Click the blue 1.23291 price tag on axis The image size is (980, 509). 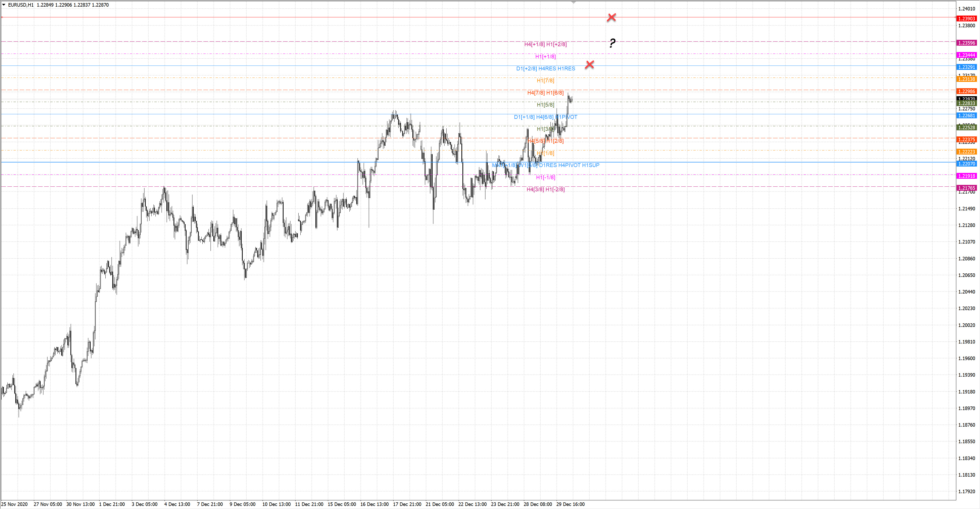(x=966, y=67)
